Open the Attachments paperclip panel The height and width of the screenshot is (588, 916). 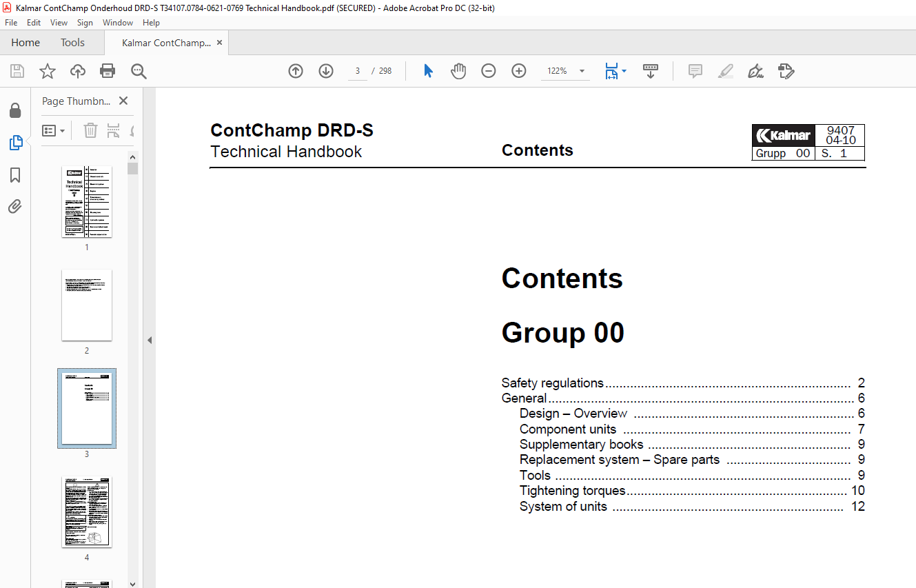click(15, 206)
